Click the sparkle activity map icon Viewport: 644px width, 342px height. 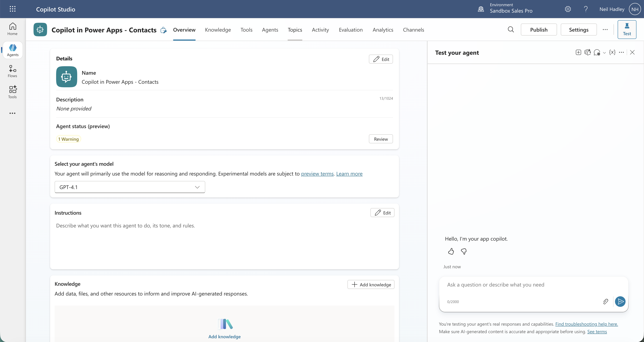588,52
